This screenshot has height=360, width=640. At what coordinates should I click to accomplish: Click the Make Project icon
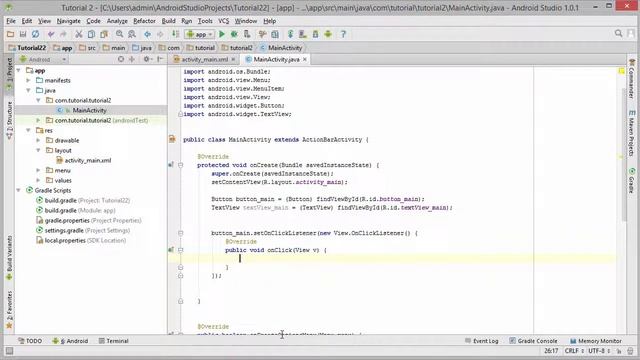(x=175, y=34)
